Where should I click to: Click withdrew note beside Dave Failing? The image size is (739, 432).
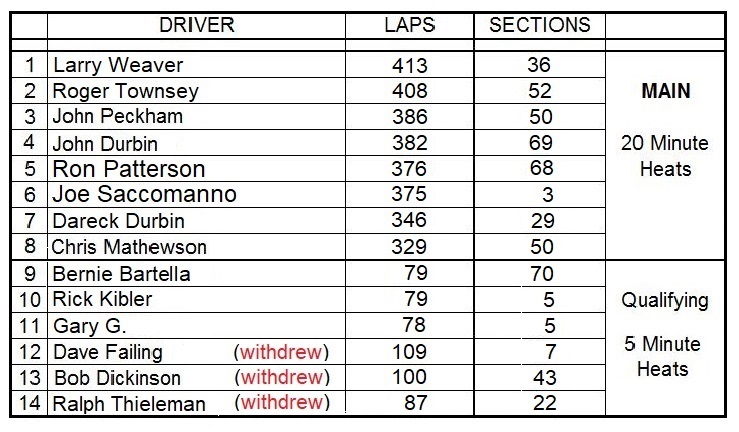pos(281,352)
